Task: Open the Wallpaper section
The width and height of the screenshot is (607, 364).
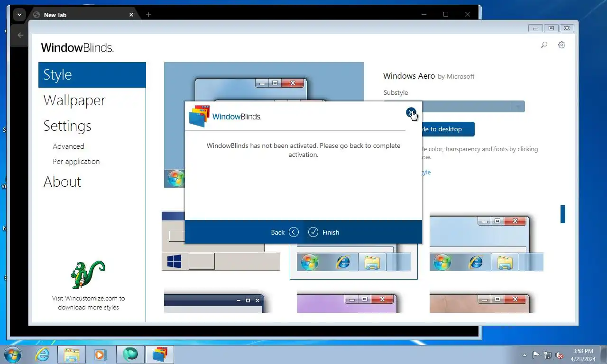Action: coord(74,100)
